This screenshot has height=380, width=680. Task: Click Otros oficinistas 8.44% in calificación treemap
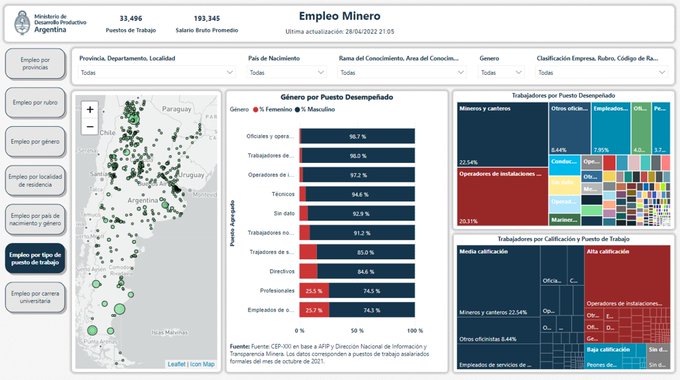(x=498, y=331)
